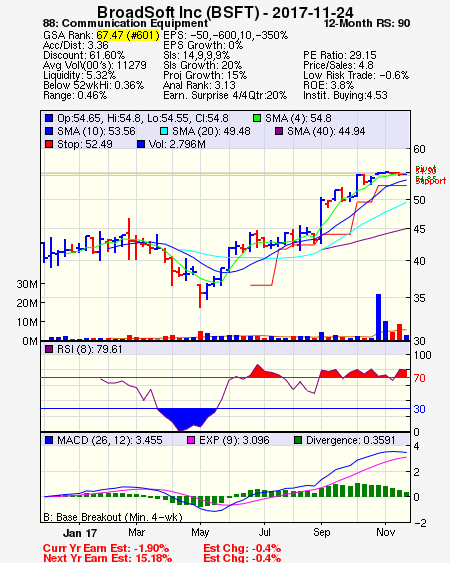Click the 'Divergence: 0.3591' label
This screenshot has width=450, height=563.
pos(351,440)
